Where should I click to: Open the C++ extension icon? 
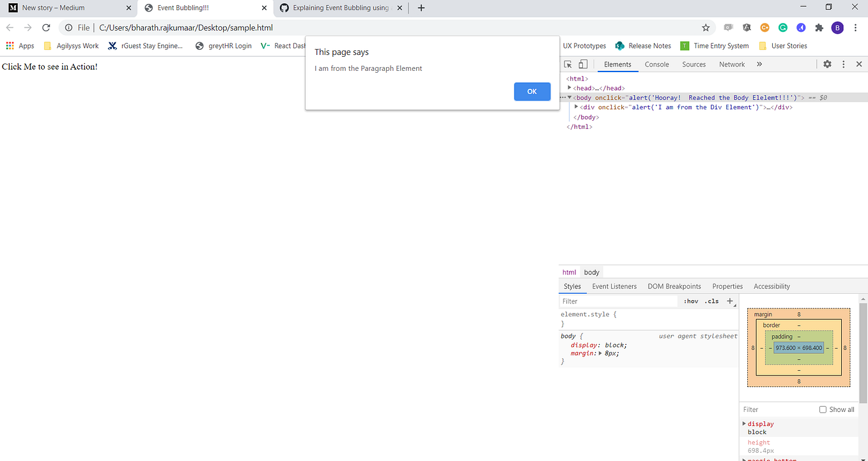pos(764,27)
